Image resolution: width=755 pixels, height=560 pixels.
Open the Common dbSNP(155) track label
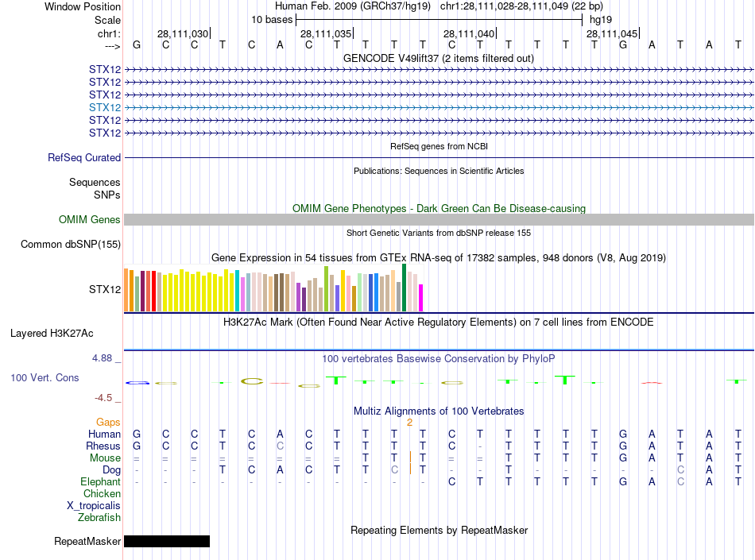[71, 245]
